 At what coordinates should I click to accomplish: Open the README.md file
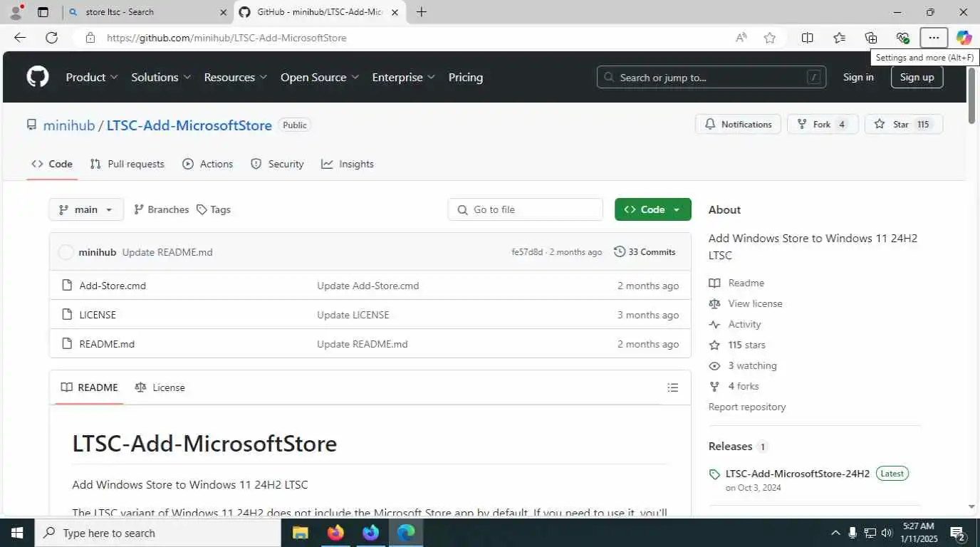coord(107,344)
